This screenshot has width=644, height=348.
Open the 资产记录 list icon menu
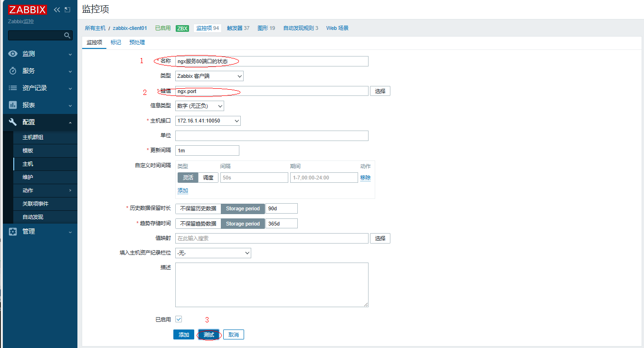13,88
